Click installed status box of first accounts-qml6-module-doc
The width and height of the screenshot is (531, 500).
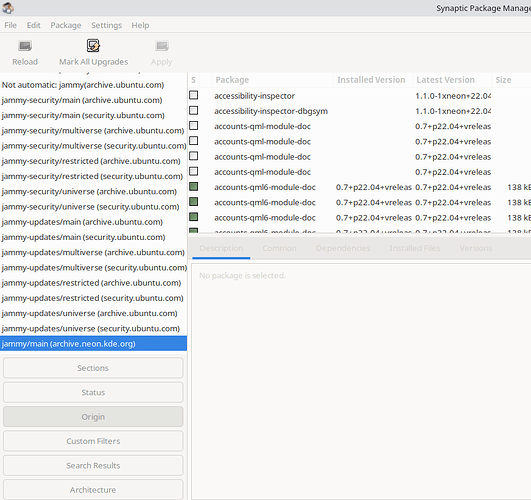(x=194, y=187)
